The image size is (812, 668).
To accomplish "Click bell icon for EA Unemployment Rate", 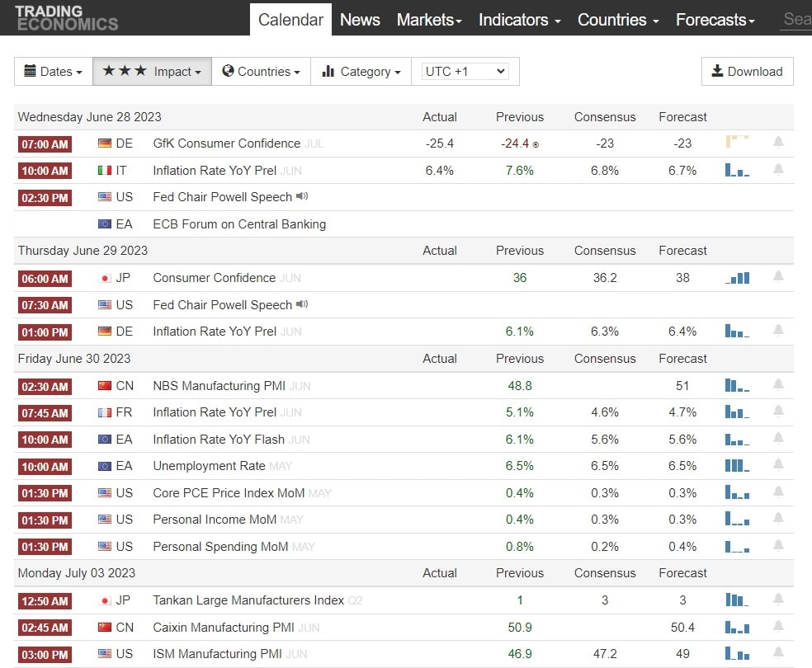I will [x=778, y=464].
